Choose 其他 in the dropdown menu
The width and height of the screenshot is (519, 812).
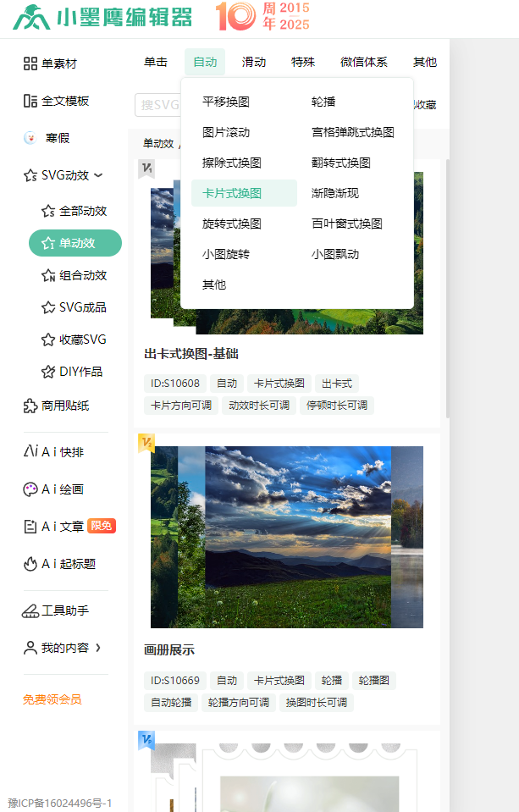click(214, 284)
